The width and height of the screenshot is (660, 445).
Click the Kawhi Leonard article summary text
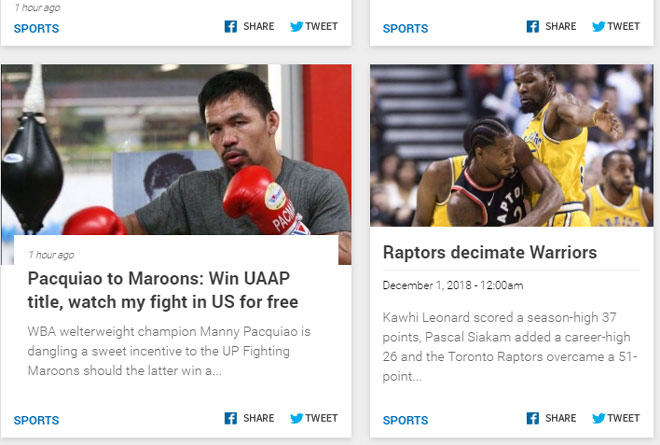(510, 346)
